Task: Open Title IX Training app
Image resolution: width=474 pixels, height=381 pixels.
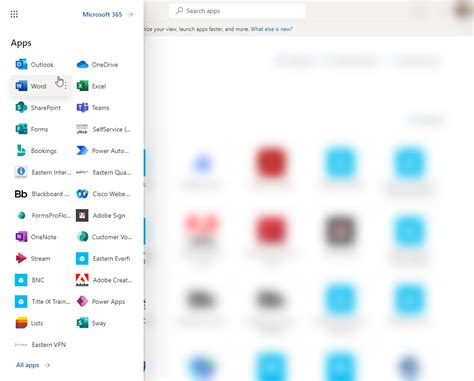Action: pyautogui.click(x=43, y=302)
